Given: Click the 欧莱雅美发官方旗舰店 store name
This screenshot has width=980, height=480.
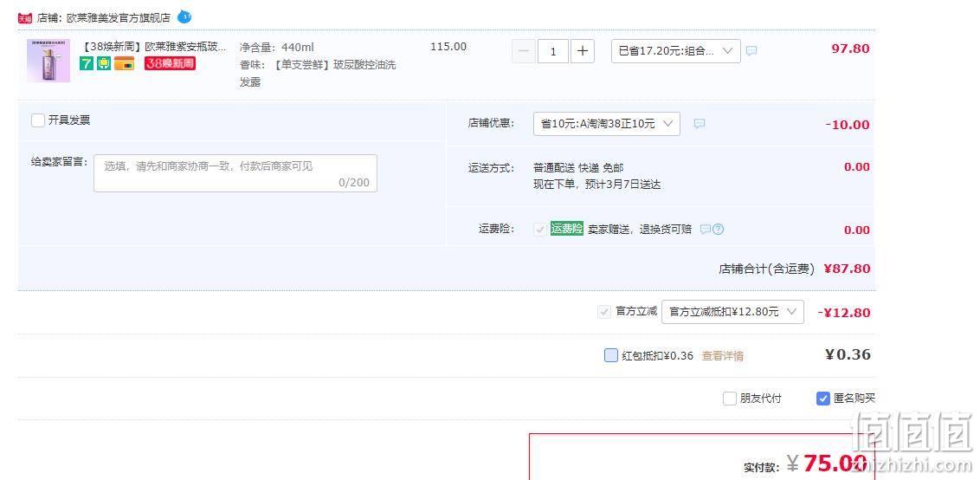Looking at the screenshot, I should [x=119, y=18].
